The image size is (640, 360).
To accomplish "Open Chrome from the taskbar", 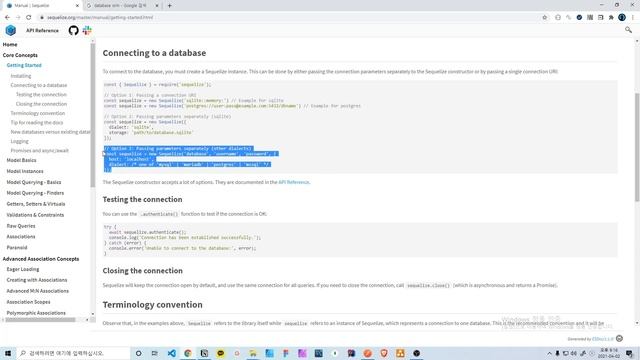I will click(x=188, y=353).
